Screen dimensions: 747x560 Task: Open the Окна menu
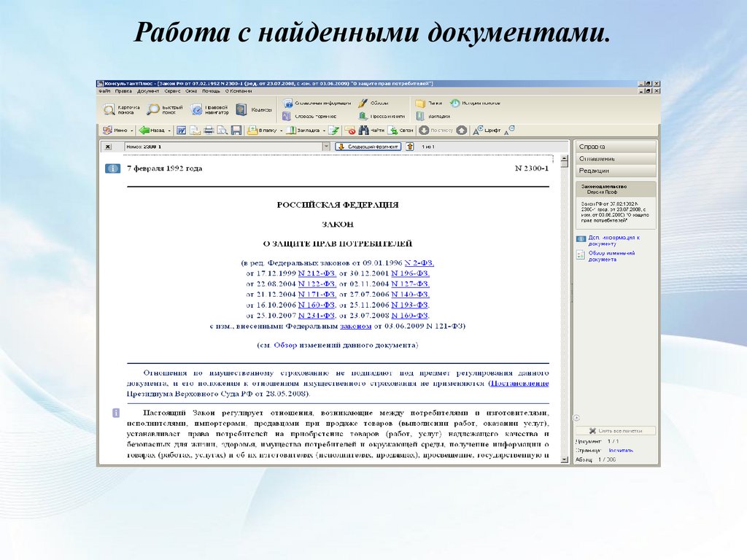point(192,91)
